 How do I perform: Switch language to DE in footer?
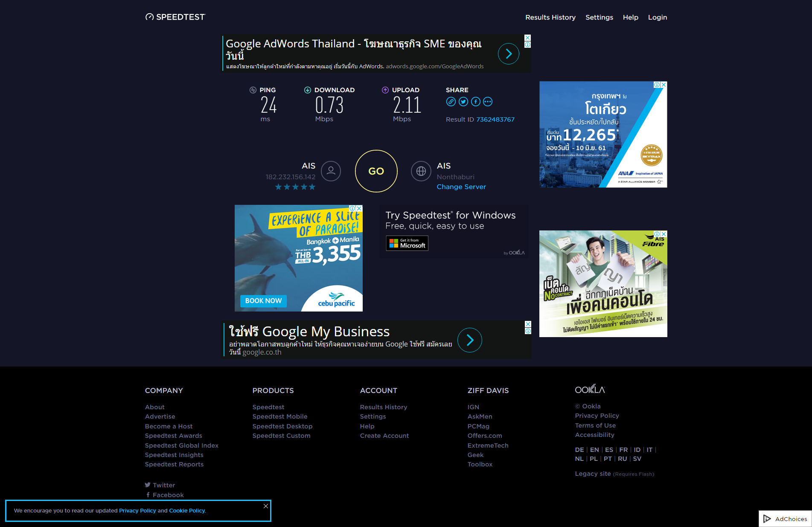click(x=579, y=450)
